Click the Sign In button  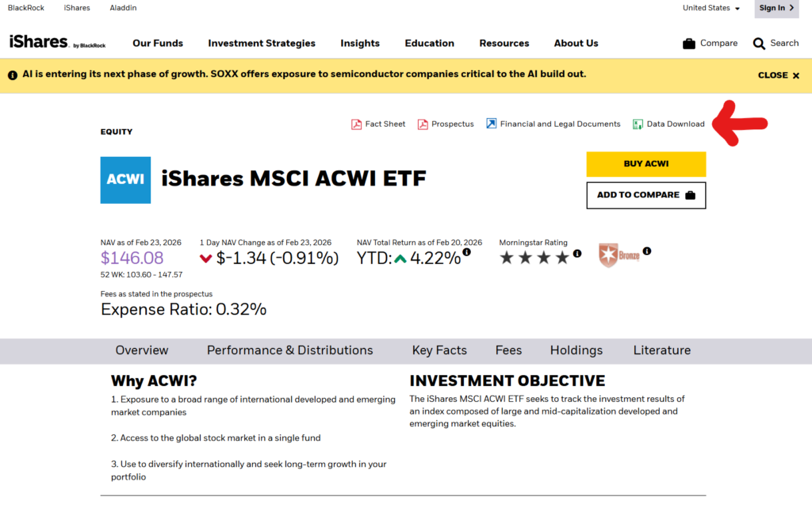(x=776, y=8)
